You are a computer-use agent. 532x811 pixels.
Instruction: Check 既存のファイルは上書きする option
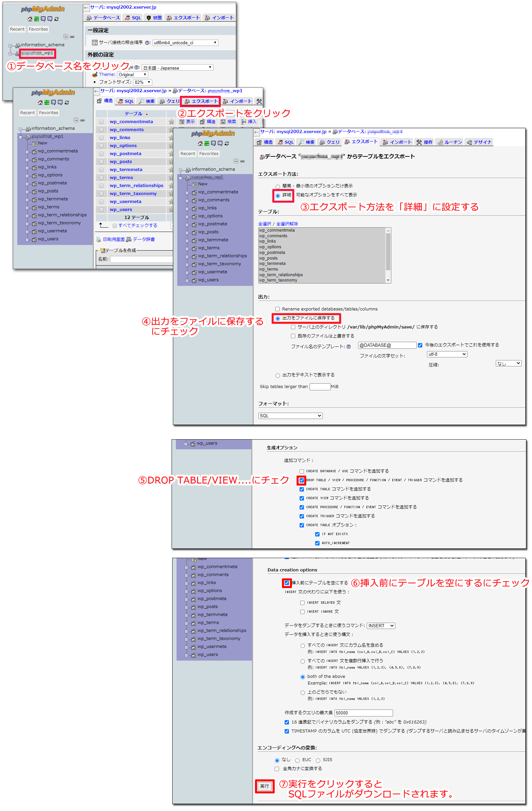[293, 336]
